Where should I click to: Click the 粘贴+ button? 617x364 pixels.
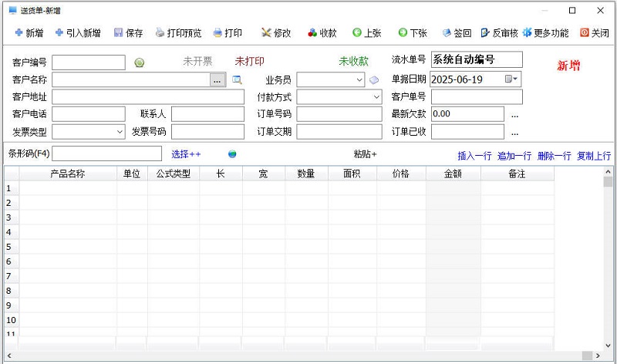365,154
